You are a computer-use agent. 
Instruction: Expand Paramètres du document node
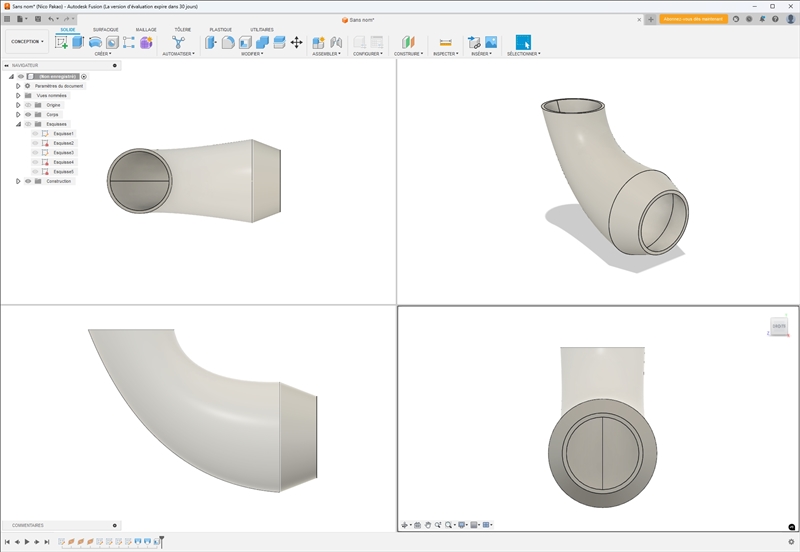18,86
